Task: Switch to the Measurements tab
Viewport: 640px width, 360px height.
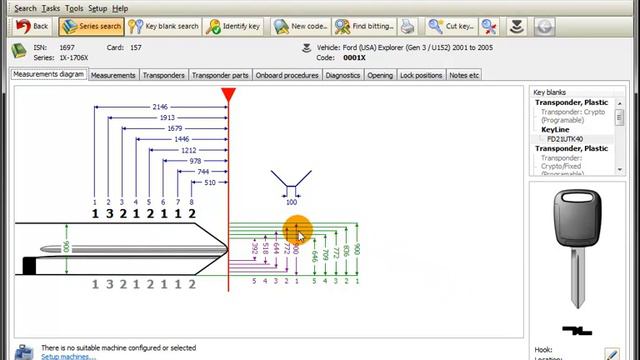Action: [x=113, y=75]
